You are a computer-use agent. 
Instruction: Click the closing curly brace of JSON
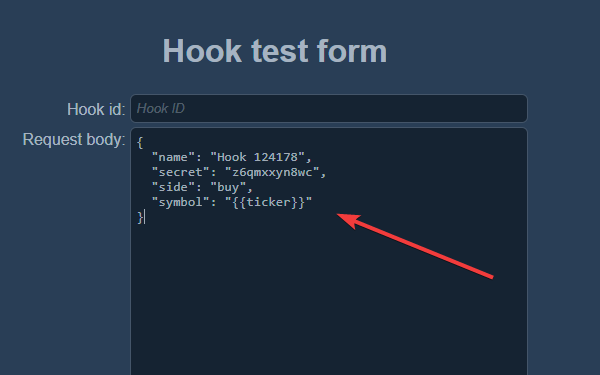coord(140,217)
